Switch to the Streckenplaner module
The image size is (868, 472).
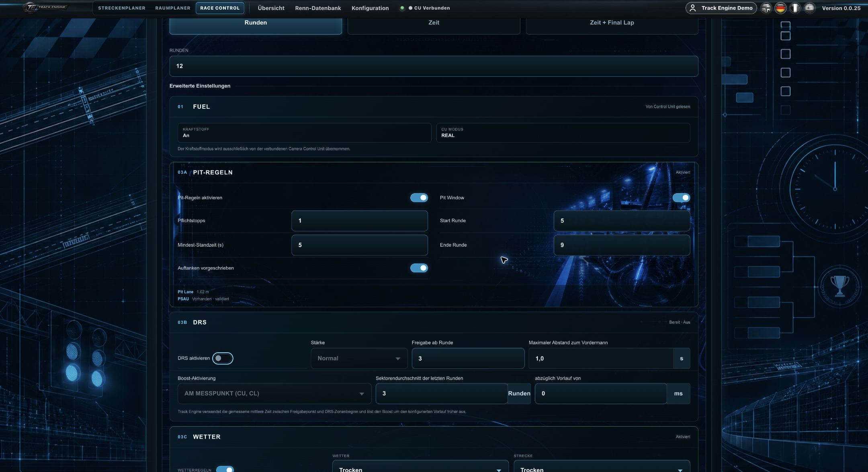coord(122,8)
